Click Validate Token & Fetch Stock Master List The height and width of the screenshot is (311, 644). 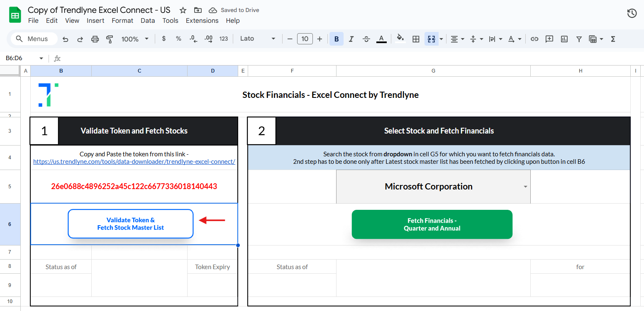click(131, 224)
